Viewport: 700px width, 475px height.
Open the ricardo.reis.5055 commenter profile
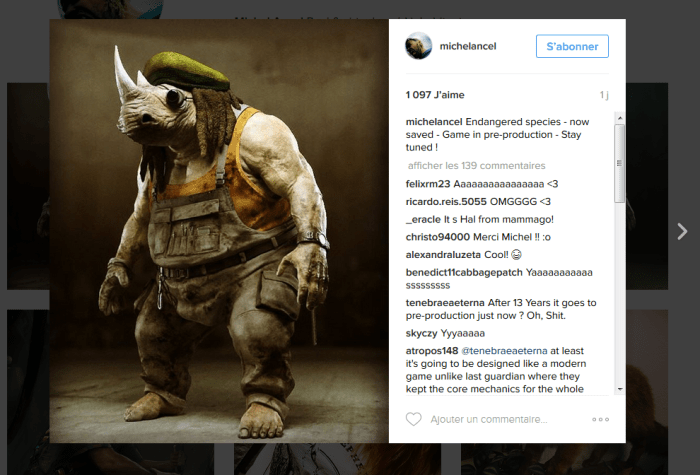[x=446, y=202]
